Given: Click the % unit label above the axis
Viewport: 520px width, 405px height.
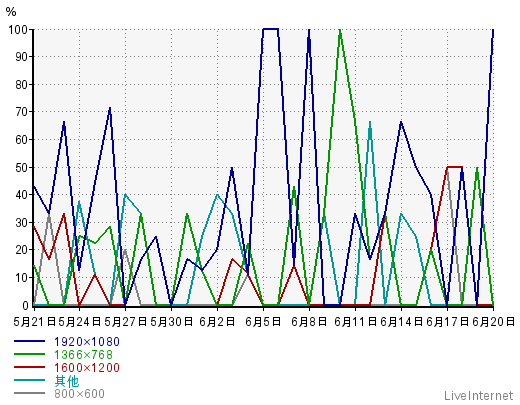Looking at the screenshot, I should pos(11,12).
